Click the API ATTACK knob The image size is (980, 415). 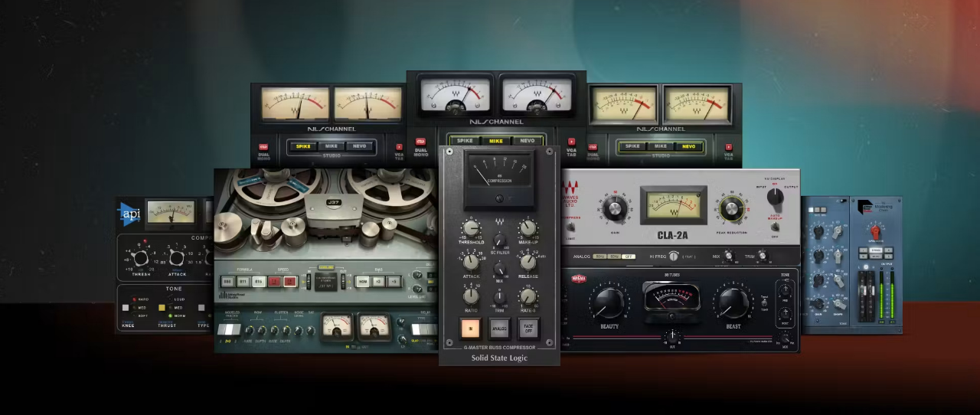tap(177, 258)
